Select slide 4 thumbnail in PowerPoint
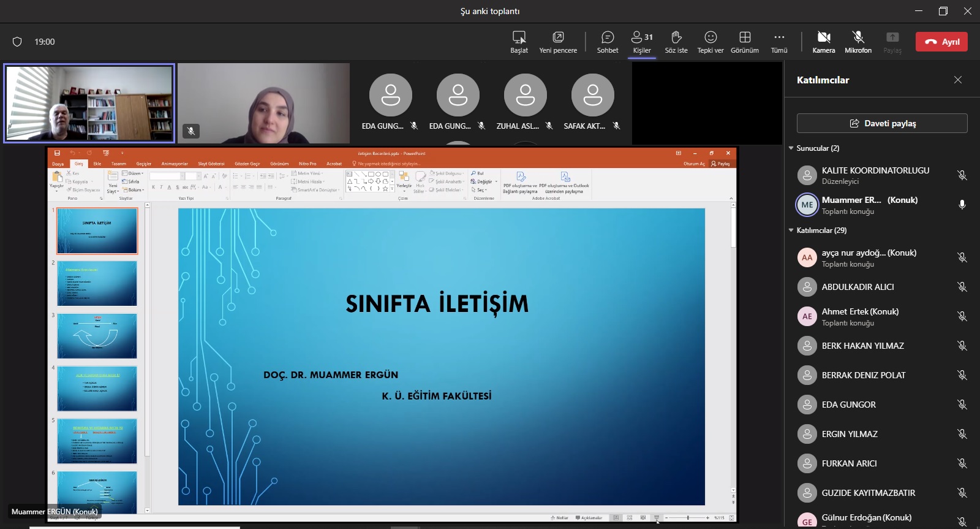This screenshot has height=529, width=980. (x=97, y=389)
